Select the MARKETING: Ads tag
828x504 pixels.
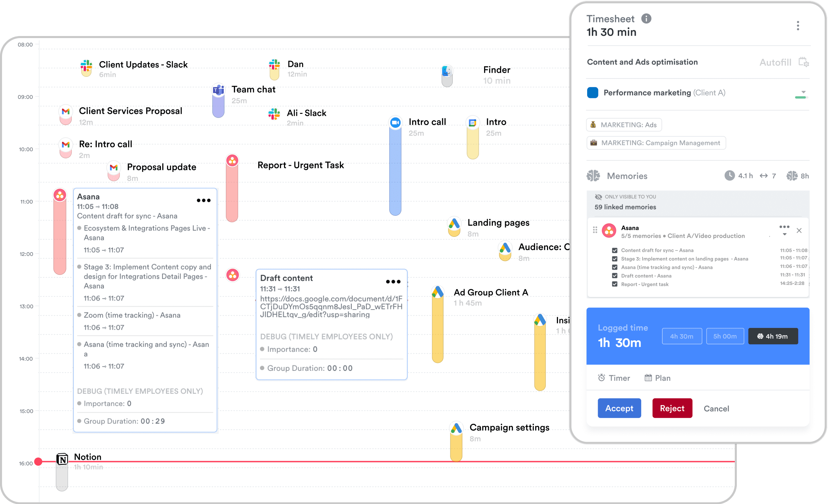[624, 125]
